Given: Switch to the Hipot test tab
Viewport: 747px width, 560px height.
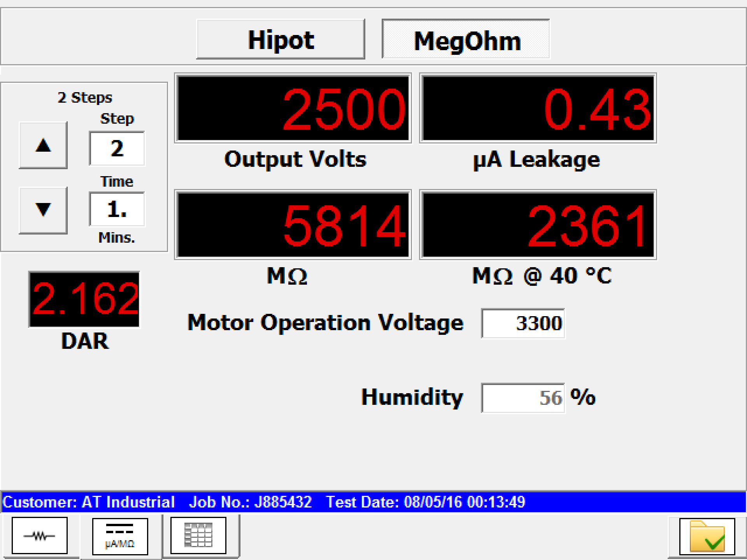Looking at the screenshot, I should pos(281,39).
